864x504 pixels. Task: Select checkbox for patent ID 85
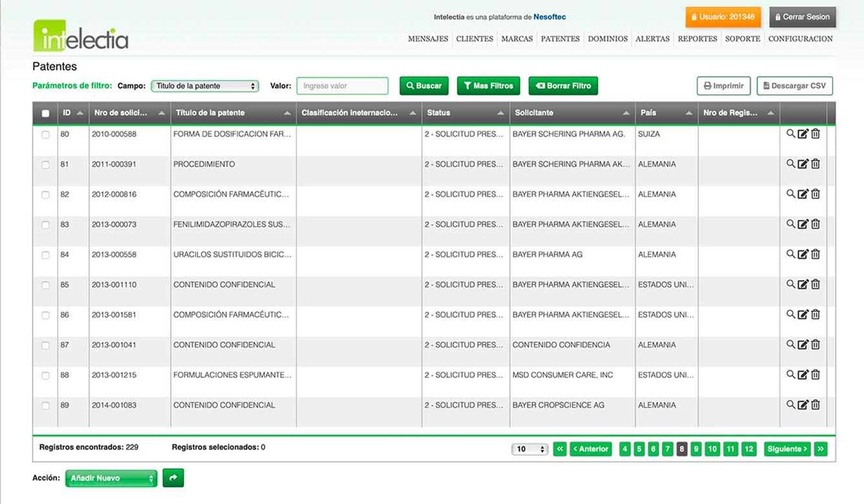pyautogui.click(x=45, y=285)
